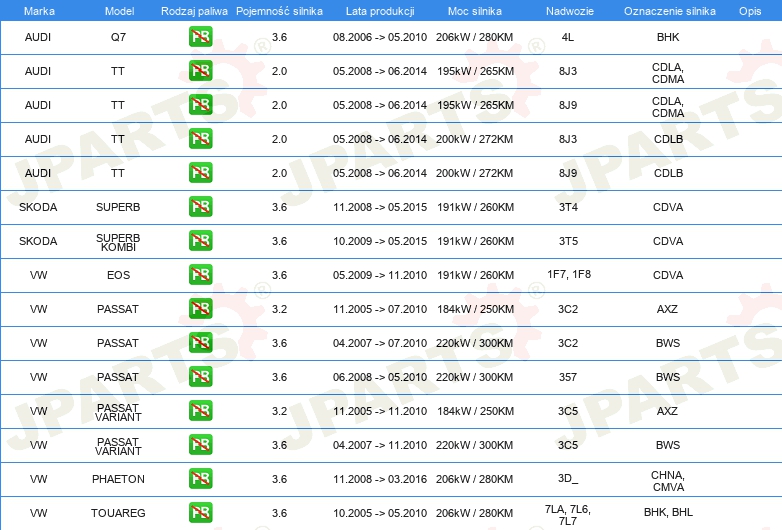
Task: Select the AUDI cell in the Q7 row
Action: 38,37
